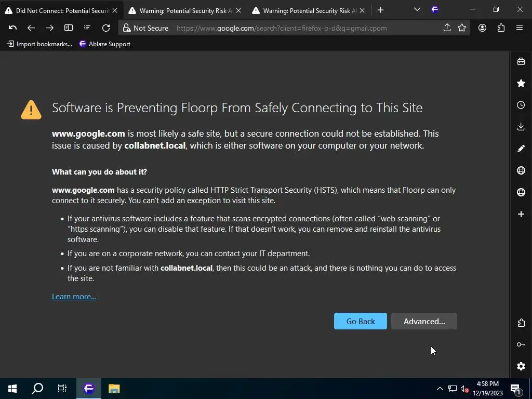This screenshot has height=399, width=532.
Task: Open a new tab with plus
Action: tap(380, 10)
